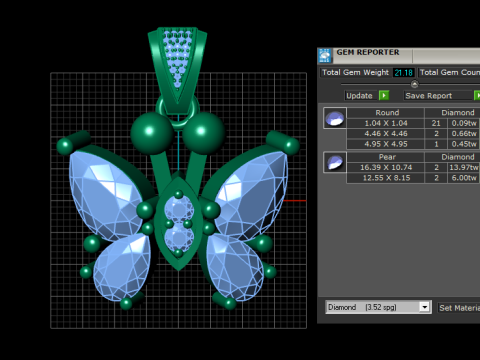Click the 0.09tw weight cell
The image size is (480, 360).
[x=464, y=123]
